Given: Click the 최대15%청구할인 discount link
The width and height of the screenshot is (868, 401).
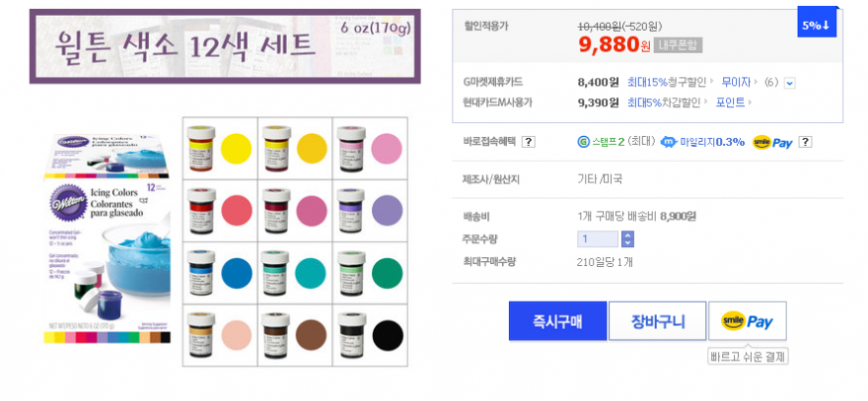Looking at the screenshot, I should (x=668, y=81).
